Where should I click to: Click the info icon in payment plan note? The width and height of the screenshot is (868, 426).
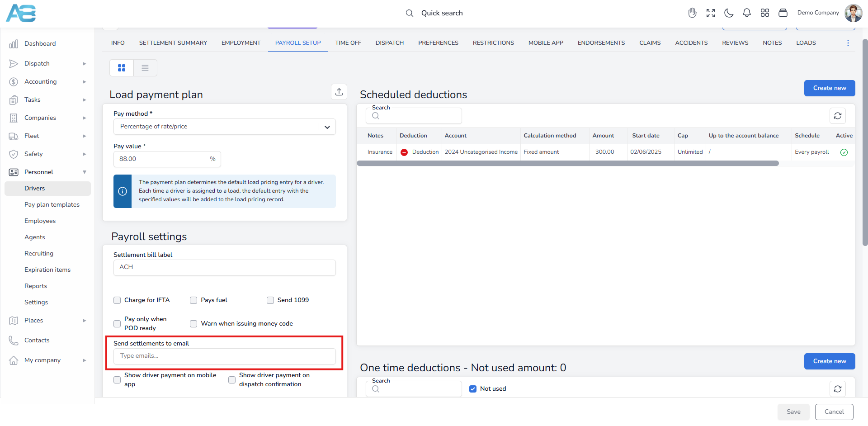(123, 191)
